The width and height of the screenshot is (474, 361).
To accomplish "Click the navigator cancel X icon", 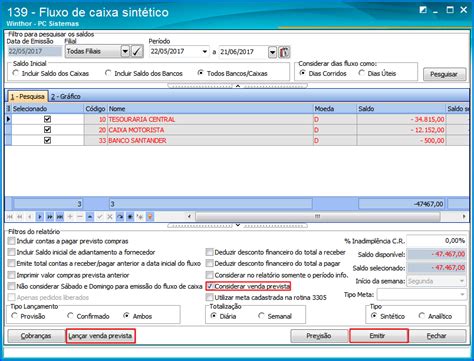I will (x=110, y=217).
